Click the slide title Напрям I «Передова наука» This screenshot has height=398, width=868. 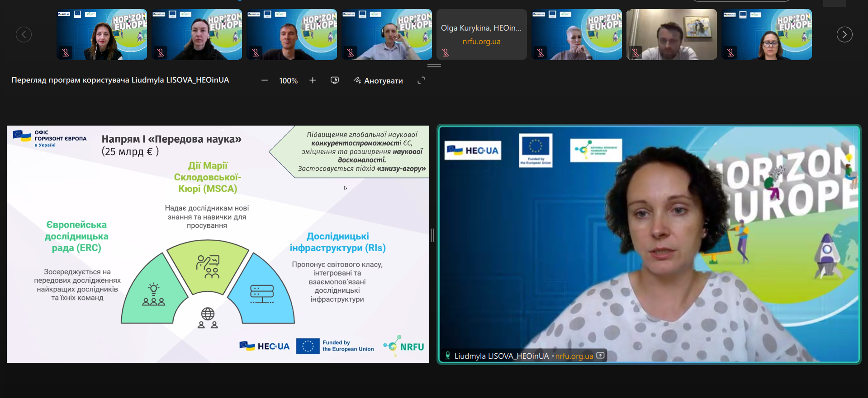click(171, 139)
